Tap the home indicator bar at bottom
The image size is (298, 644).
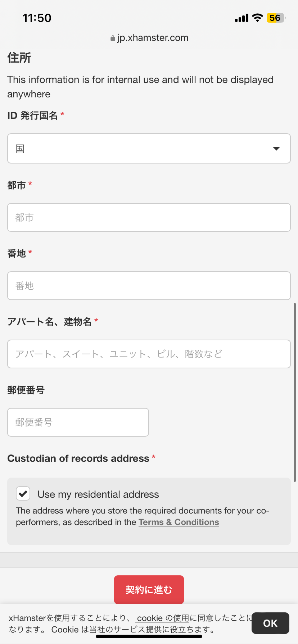tap(149, 636)
